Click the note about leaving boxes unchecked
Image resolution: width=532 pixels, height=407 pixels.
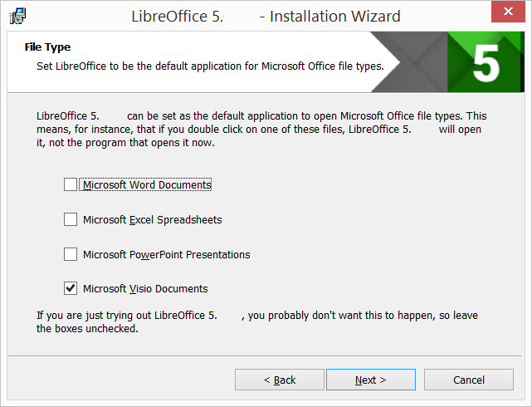[257, 321]
